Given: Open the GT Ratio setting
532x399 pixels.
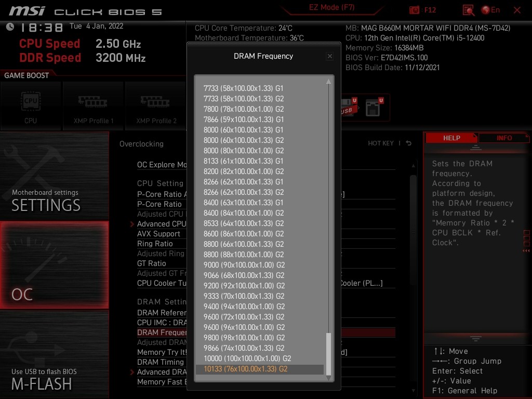Looking at the screenshot, I should 151,263.
